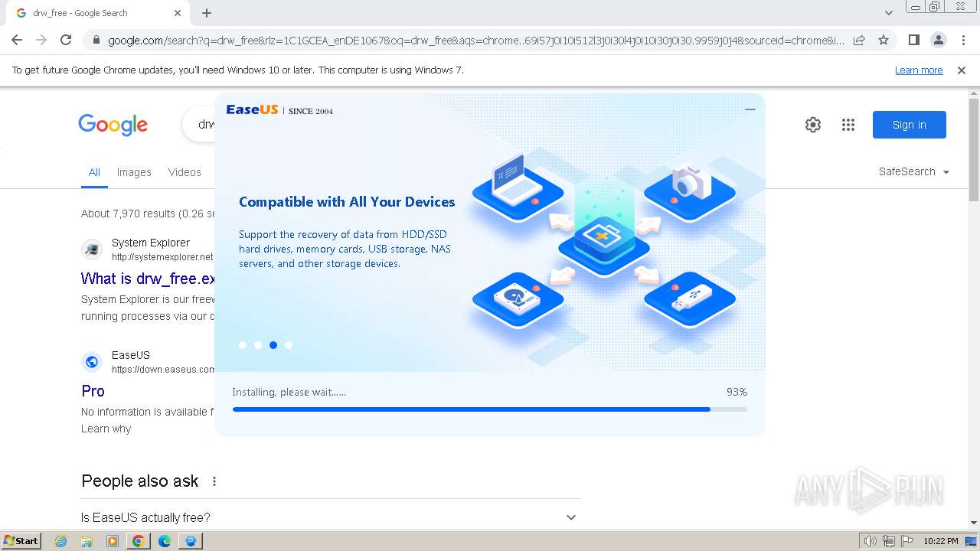Open the Chrome side panel icon
Image resolution: width=980 pixels, height=551 pixels.
point(913,40)
